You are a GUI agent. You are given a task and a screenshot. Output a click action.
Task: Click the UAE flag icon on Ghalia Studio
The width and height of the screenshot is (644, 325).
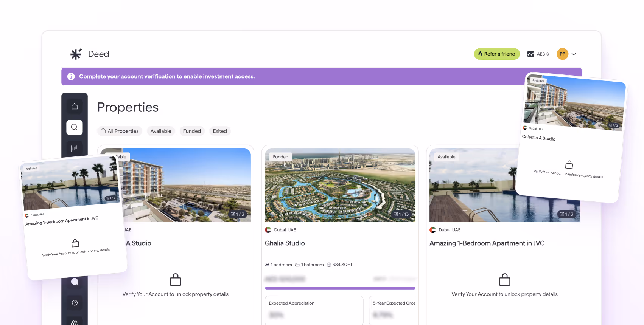268,230
